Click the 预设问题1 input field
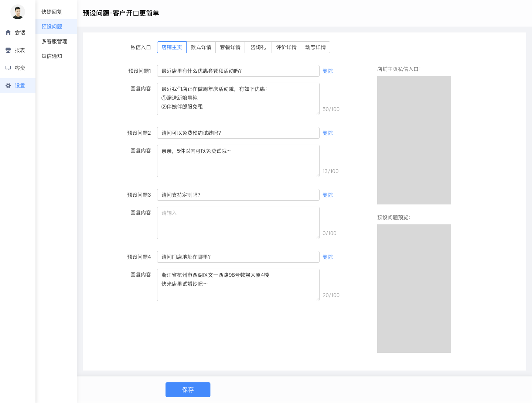 (x=238, y=71)
